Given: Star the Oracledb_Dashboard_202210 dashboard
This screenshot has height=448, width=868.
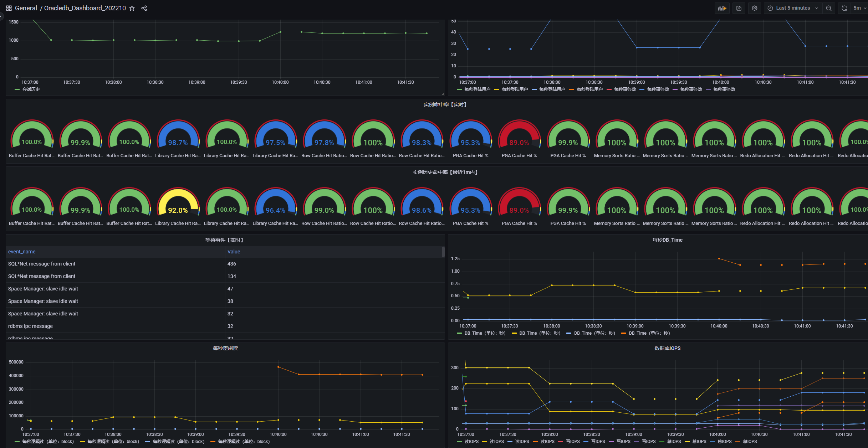Looking at the screenshot, I should point(132,8).
